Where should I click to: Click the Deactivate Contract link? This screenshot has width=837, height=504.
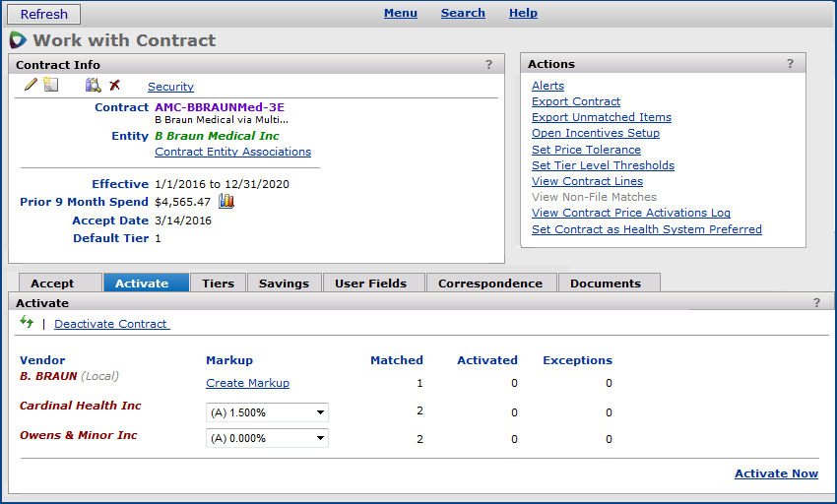click(111, 324)
